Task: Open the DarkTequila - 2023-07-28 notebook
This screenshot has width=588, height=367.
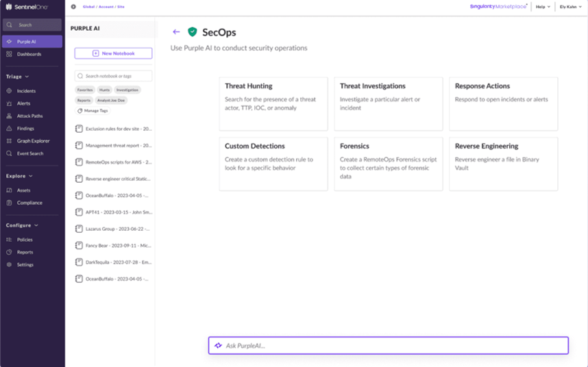Action: pos(114,262)
